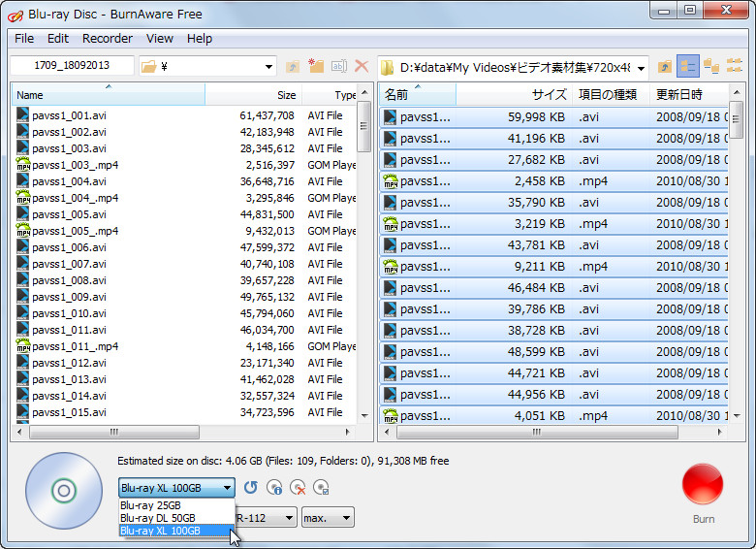
Task: Open the Help menu
Action: point(200,39)
